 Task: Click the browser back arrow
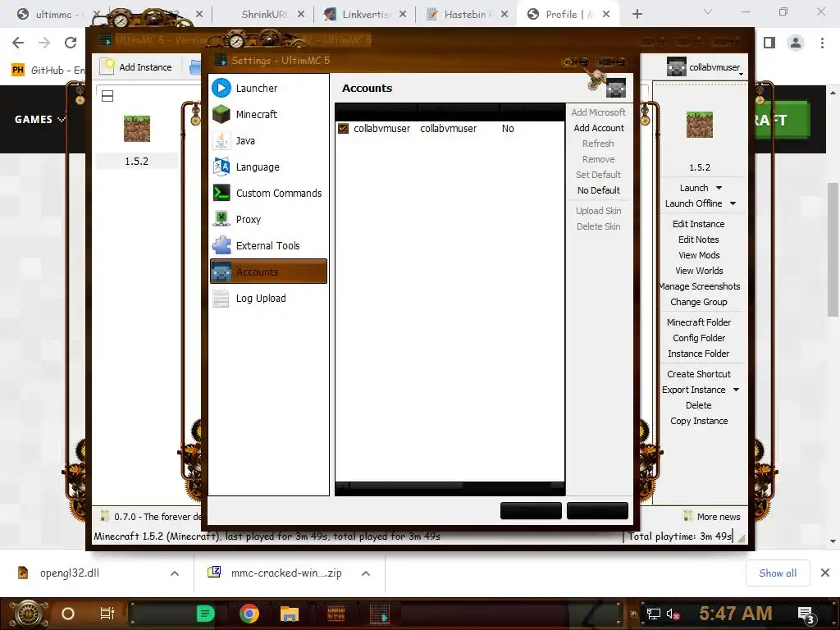tap(18, 43)
